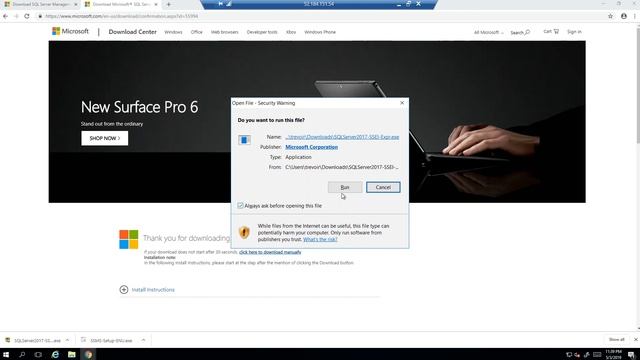The width and height of the screenshot is (640, 360).
Task: Open the Developer tools menu item
Action: (x=262, y=32)
